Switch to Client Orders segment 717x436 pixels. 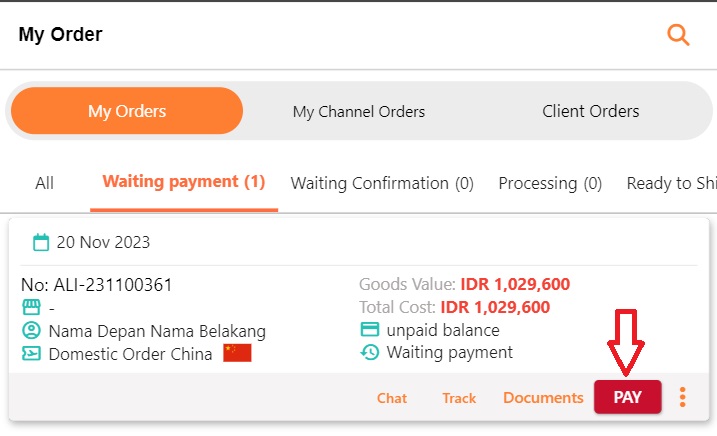pyautogui.click(x=591, y=111)
